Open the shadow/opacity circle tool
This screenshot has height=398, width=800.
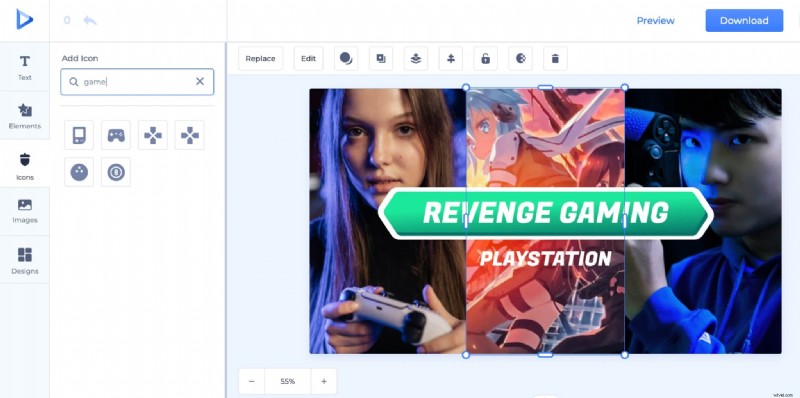[x=346, y=59]
